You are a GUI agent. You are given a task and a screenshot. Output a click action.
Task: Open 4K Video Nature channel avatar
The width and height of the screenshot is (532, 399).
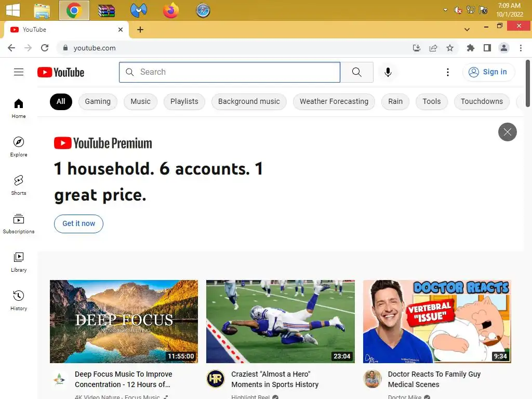click(x=59, y=379)
